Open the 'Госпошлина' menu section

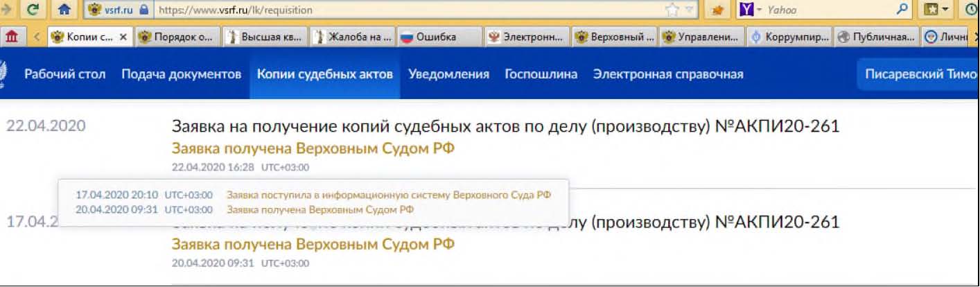click(x=541, y=74)
